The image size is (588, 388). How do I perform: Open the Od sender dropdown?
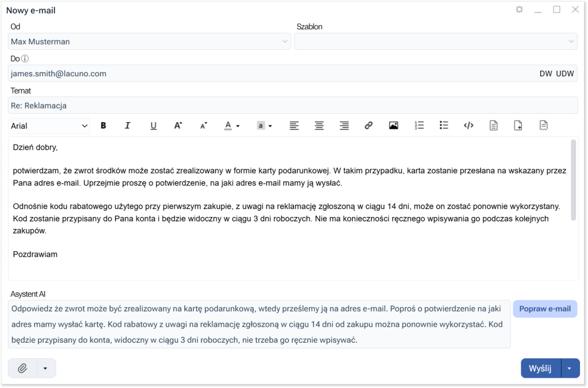(149, 41)
